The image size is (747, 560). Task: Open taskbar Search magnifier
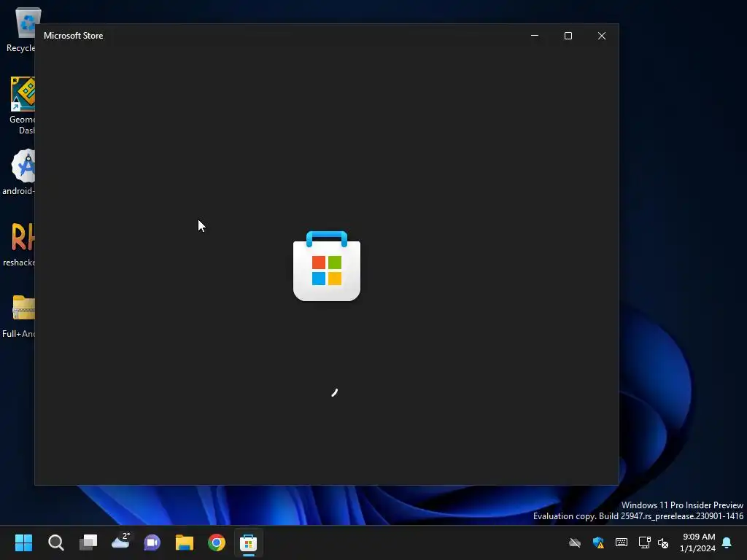click(55, 542)
